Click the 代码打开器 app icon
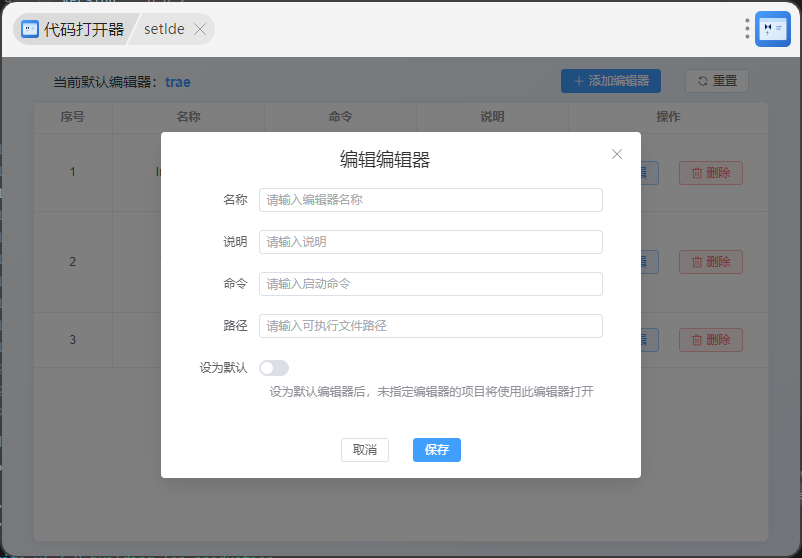This screenshot has height=558, width=802. [30, 29]
